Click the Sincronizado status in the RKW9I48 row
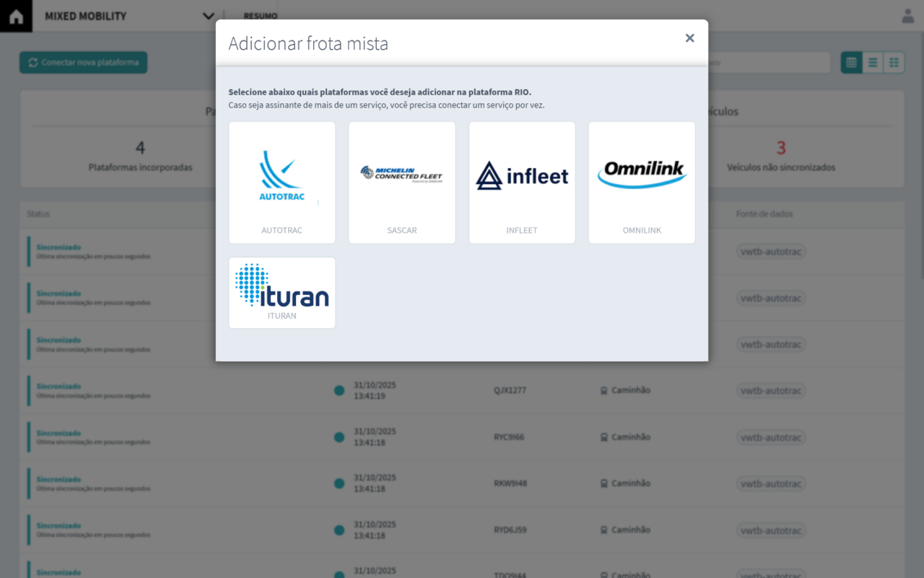The image size is (924, 578). click(58, 479)
